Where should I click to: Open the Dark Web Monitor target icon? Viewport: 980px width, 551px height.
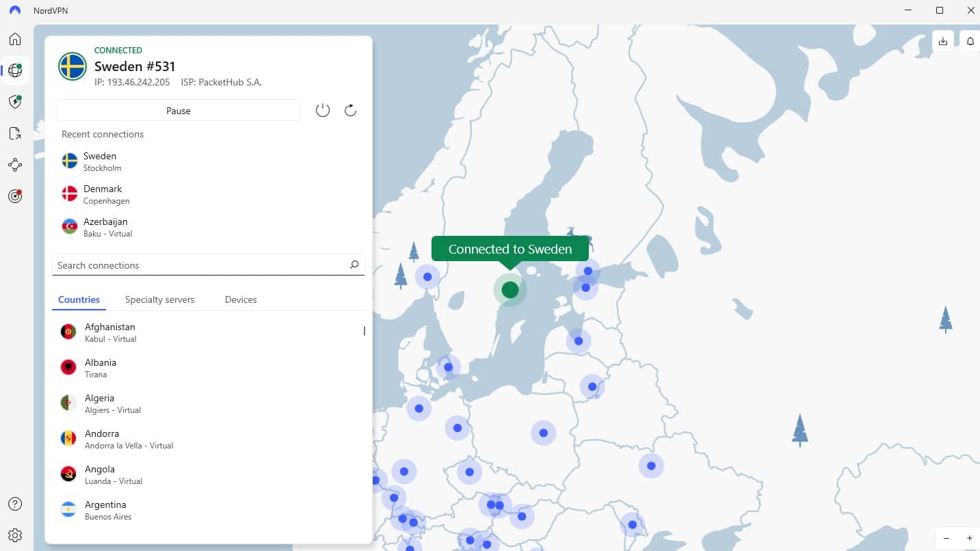[x=15, y=196]
